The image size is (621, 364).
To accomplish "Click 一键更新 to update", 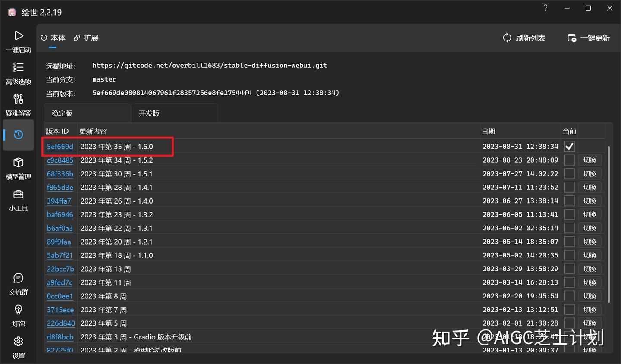I will (x=589, y=38).
